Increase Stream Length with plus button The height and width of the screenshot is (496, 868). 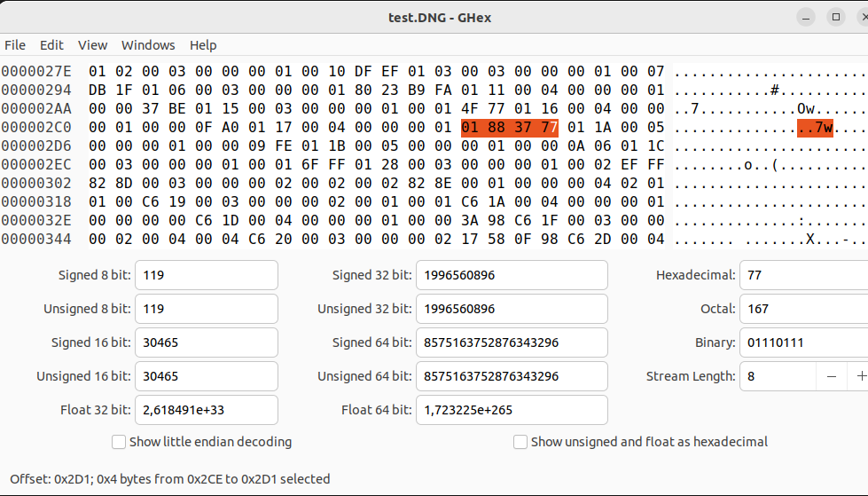(860, 376)
